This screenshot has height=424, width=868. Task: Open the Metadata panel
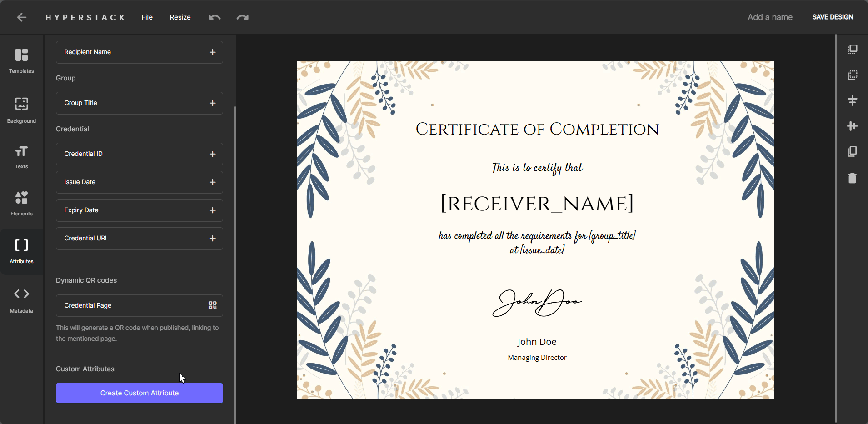21,300
